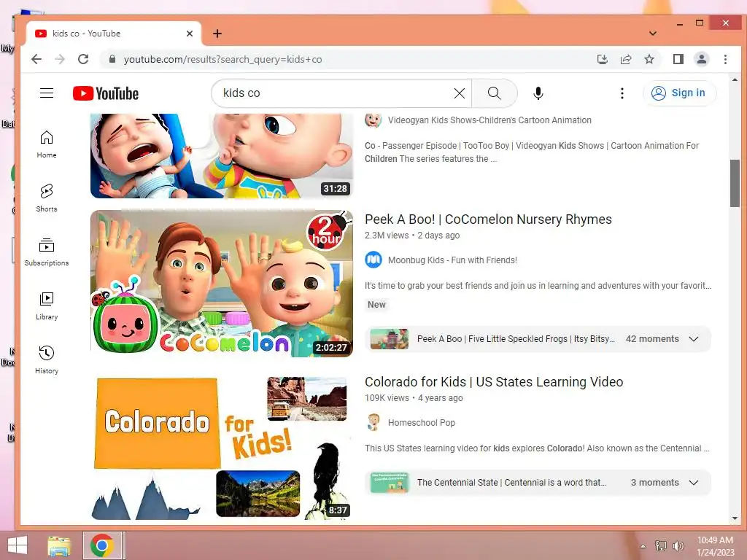This screenshot has height=560, width=747.
Task: Open the Windows Start button
Action: [18, 545]
